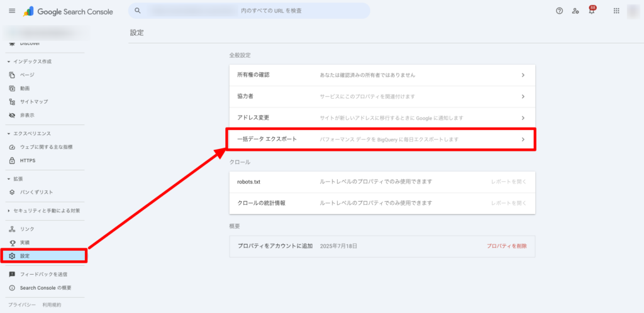This screenshot has width=644, height=313.
Task: Click プロパティを削除 link
Action: click(506, 246)
